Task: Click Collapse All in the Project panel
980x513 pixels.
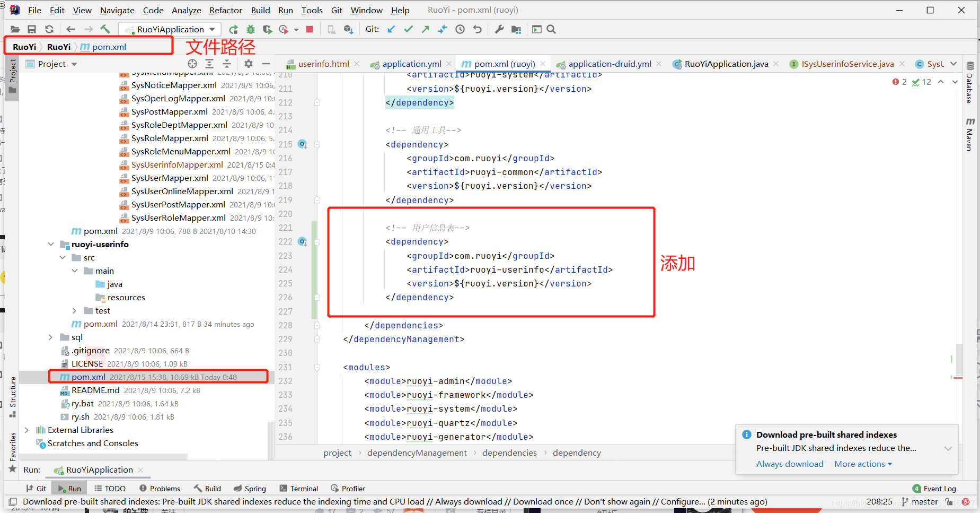Action: (x=227, y=64)
